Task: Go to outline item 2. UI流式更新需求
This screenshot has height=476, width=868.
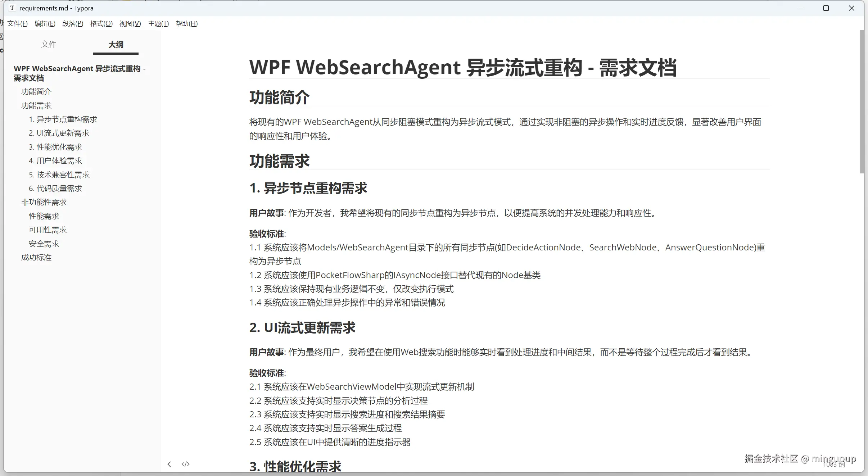Action: pos(59,133)
